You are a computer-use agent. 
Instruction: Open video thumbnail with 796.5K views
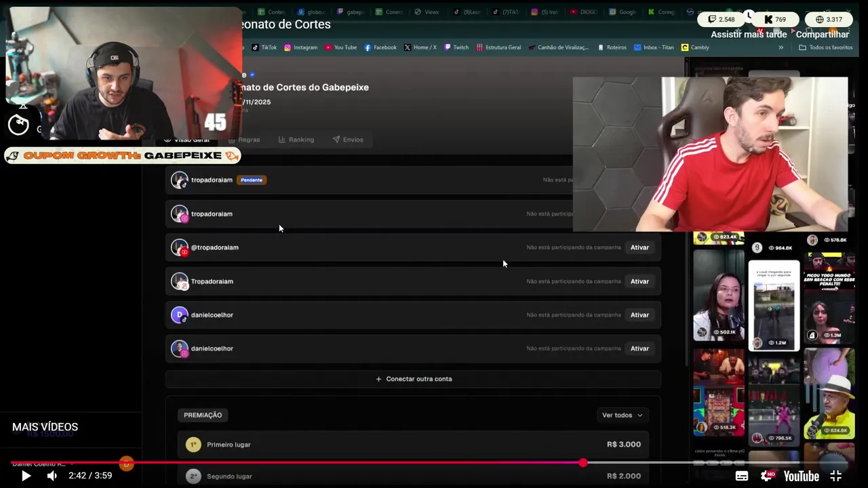point(774,401)
